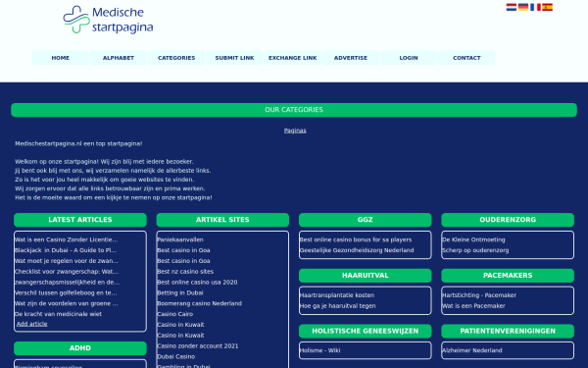Open the ADVERTISE menu item
This screenshot has height=368, width=588.
pos(351,58)
